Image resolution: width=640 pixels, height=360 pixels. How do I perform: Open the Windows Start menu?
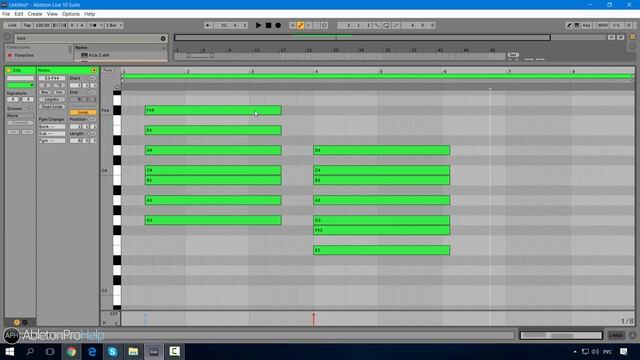pos(10,351)
